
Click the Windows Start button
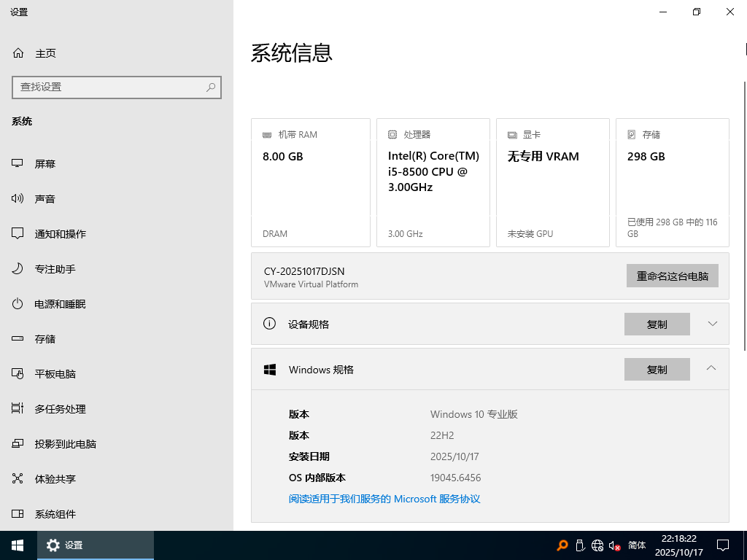(x=18, y=545)
